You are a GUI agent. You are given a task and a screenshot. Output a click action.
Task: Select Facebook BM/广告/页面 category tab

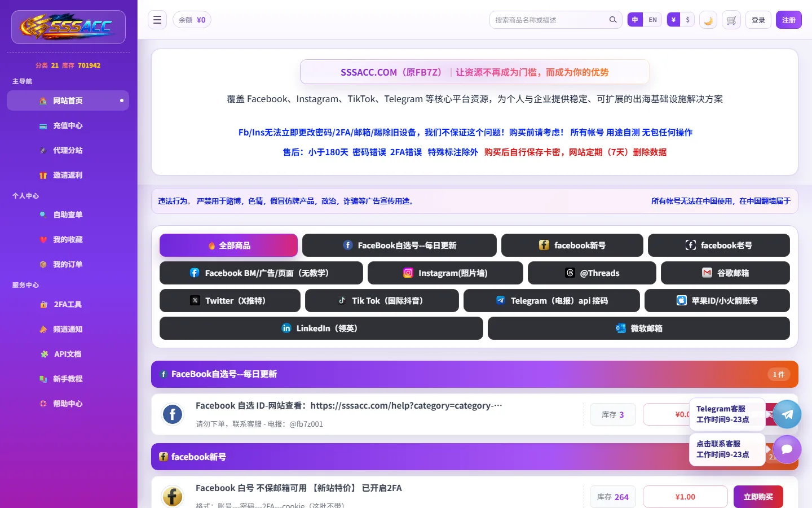(261, 273)
